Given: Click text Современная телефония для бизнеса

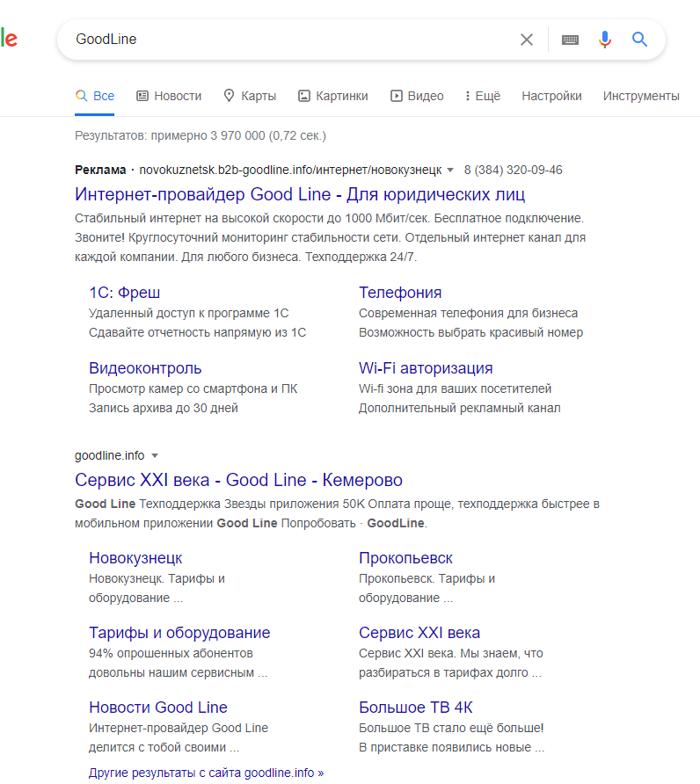Looking at the screenshot, I should click(x=468, y=313).
